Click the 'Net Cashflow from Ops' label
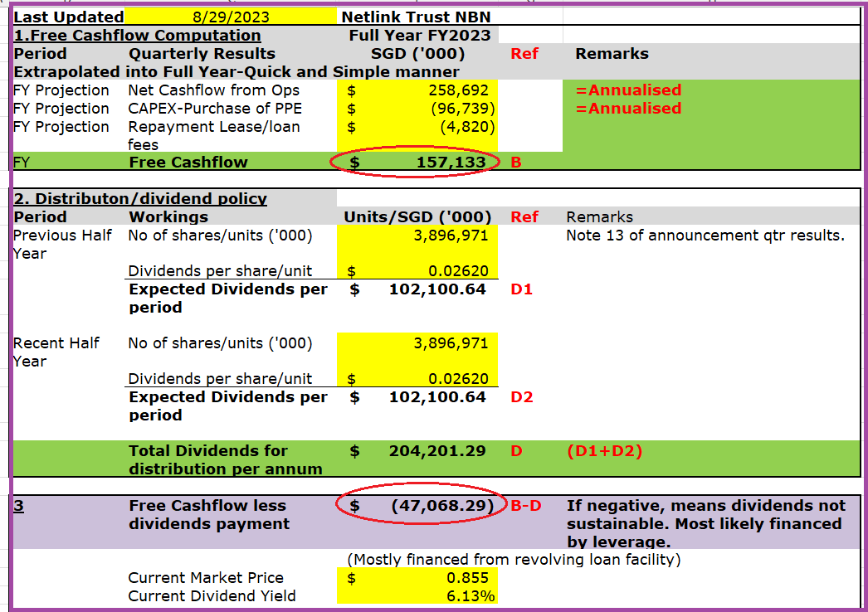Screen dimensions: 868x612 tap(213, 90)
